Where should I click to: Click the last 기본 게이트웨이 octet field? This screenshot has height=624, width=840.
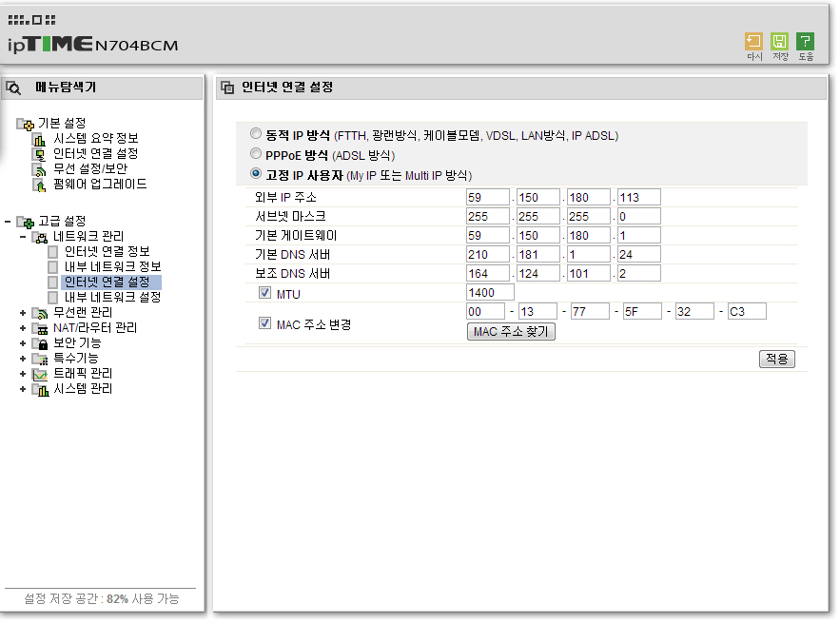click(639, 236)
